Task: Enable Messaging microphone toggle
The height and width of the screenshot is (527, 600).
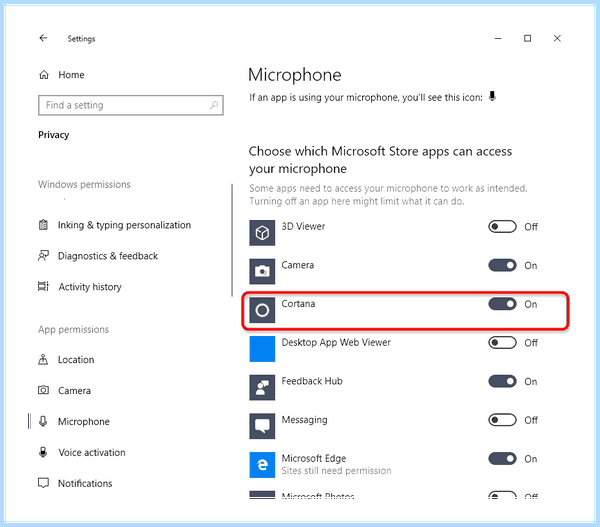Action: tap(502, 420)
